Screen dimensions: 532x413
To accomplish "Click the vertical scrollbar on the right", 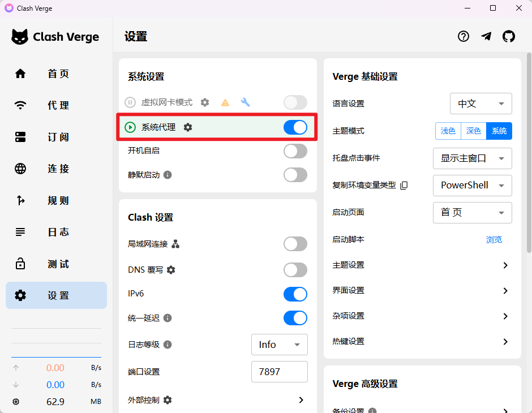I will click(529, 153).
